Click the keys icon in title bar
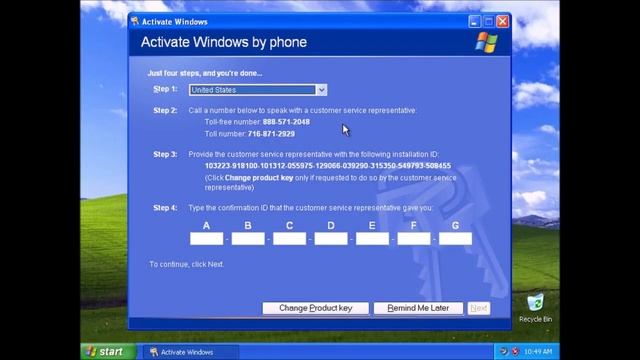 pos(135,22)
